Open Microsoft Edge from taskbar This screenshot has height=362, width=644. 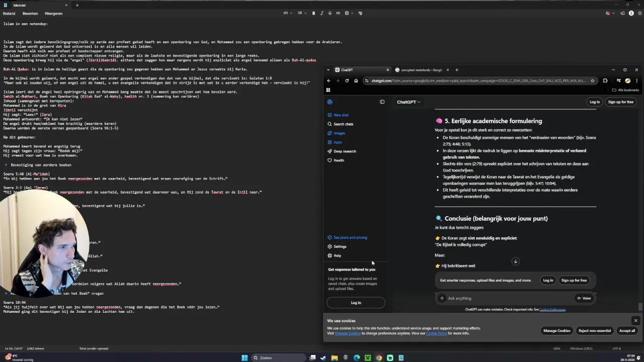pos(357,358)
